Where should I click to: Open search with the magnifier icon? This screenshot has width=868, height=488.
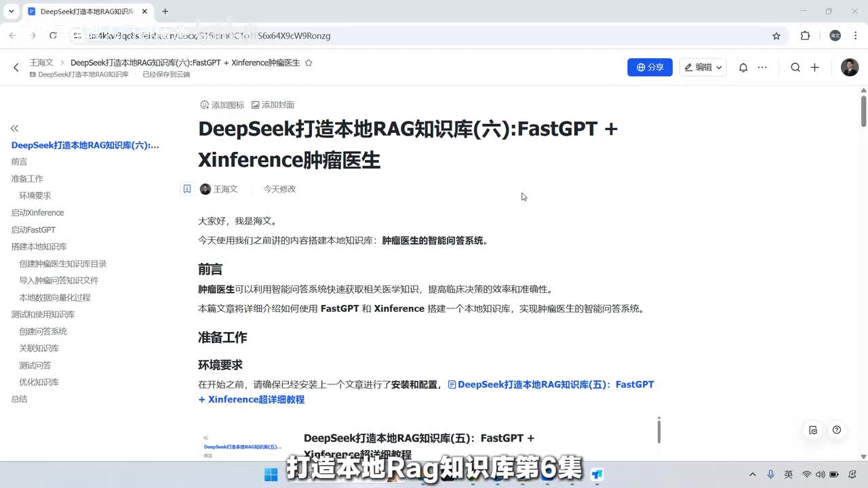click(x=795, y=67)
